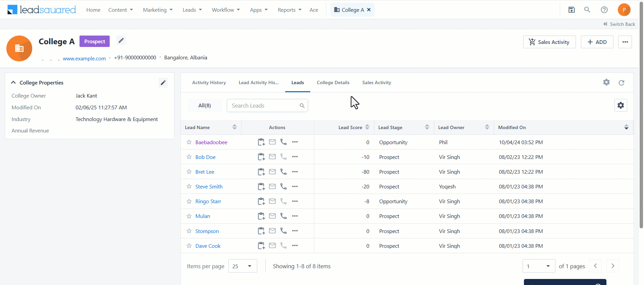Click the Sales Activity button
644x285 pixels.
[549, 42]
